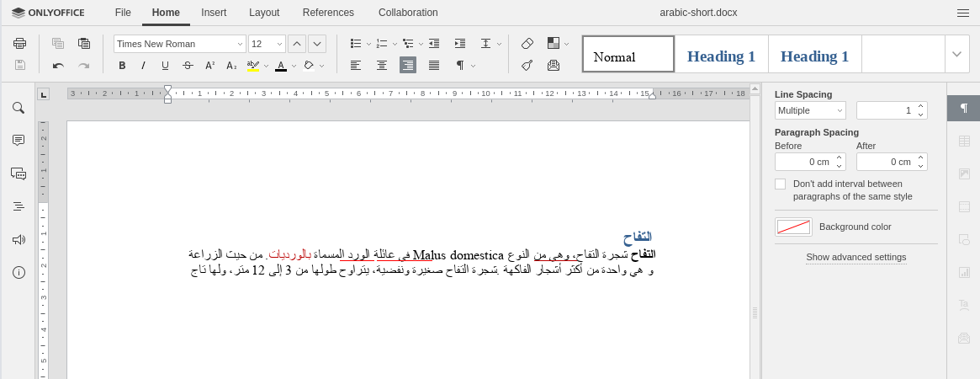Viewport: 980px width, 379px height.
Task: Toggle subscript formatting
Action: point(231,65)
